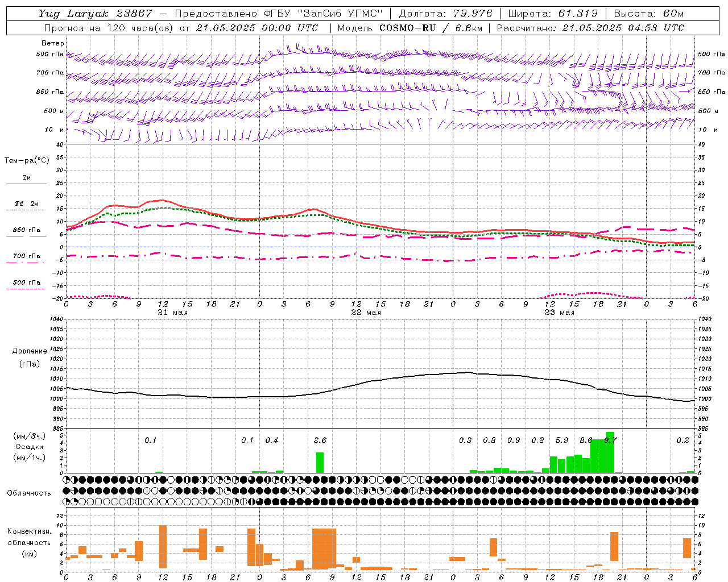Click the 0.2 precipitation total value
Image resolution: width=728 pixels, height=582 pixels.
coord(682,440)
